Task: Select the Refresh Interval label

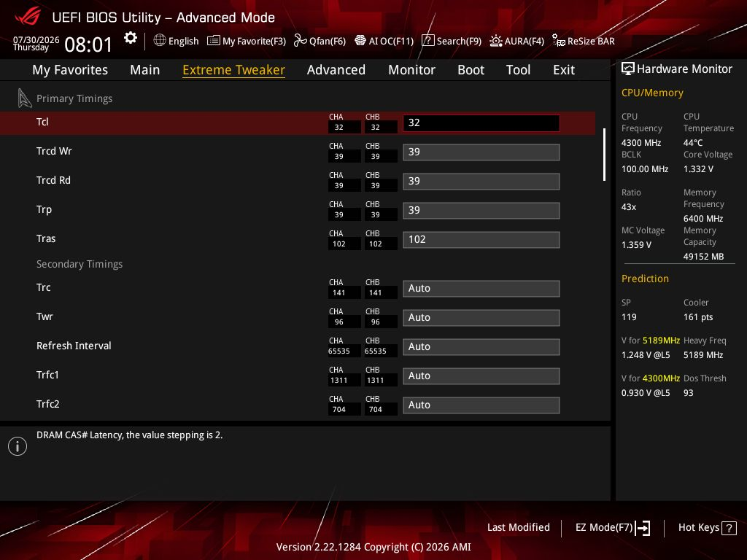Action: pos(74,346)
